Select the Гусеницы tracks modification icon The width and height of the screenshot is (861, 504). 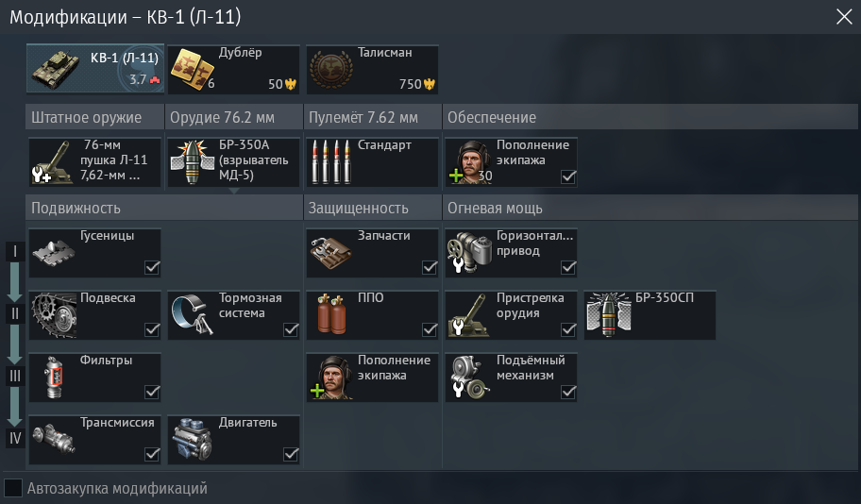54,253
